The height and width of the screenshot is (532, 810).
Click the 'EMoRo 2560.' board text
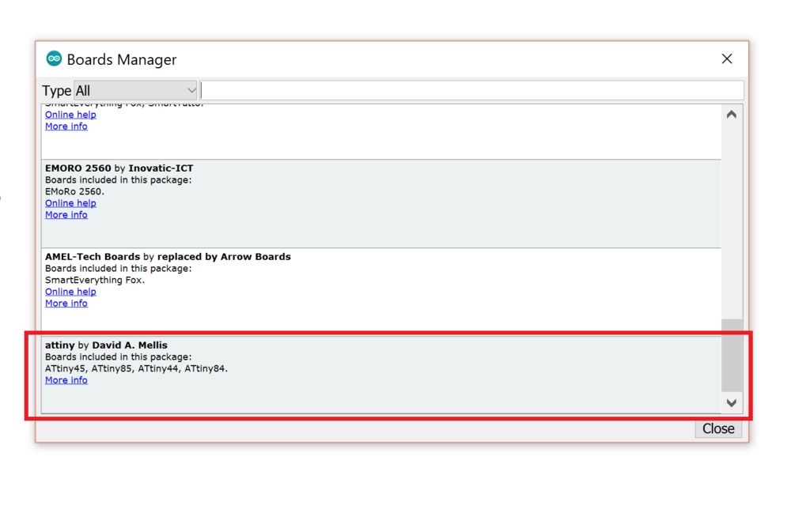pyautogui.click(x=74, y=191)
